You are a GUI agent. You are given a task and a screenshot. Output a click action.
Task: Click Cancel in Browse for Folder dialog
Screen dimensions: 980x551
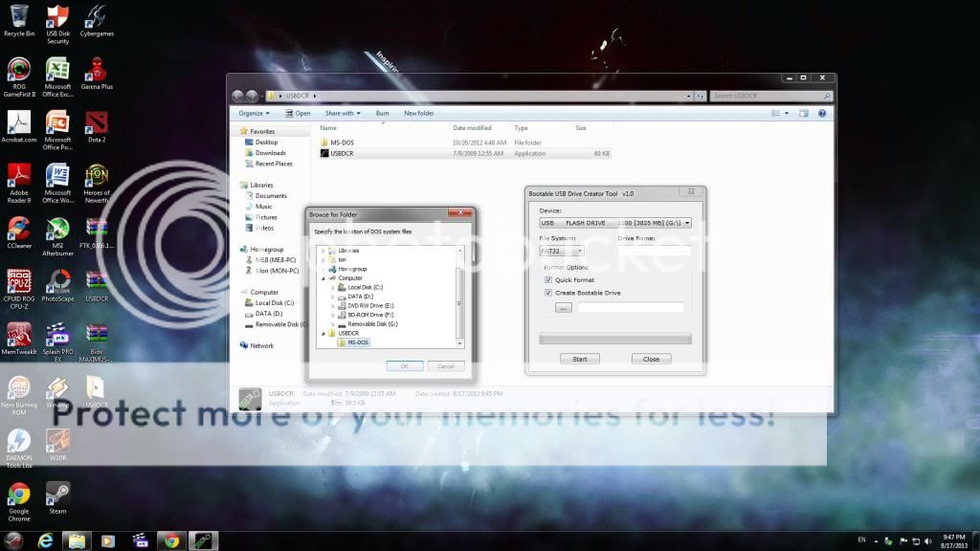(x=446, y=365)
